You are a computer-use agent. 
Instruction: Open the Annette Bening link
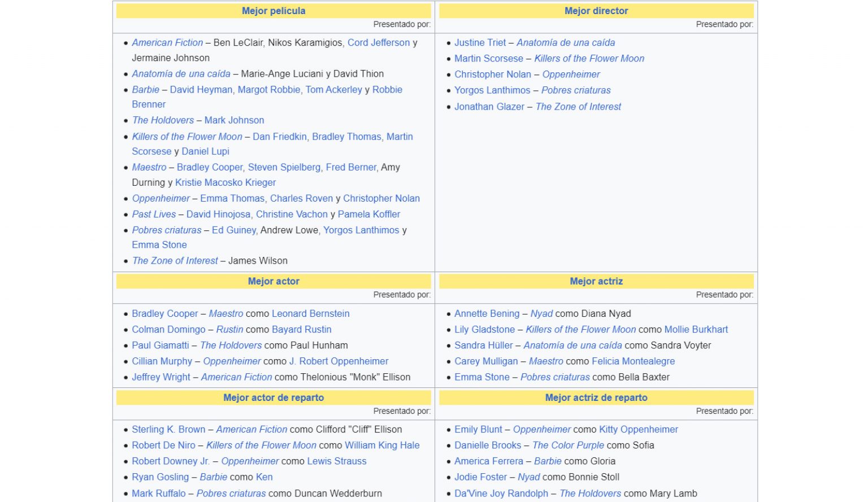point(487,313)
